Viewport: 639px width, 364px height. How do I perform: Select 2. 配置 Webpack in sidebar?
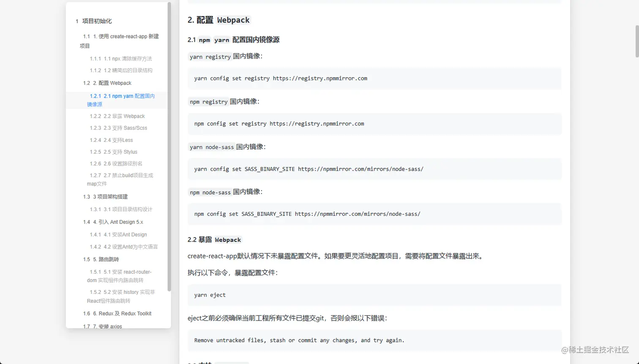(x=106, y=83)
